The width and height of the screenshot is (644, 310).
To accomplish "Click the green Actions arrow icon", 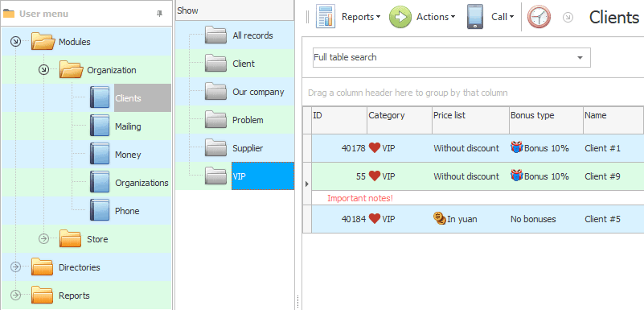I will [400, 17].
